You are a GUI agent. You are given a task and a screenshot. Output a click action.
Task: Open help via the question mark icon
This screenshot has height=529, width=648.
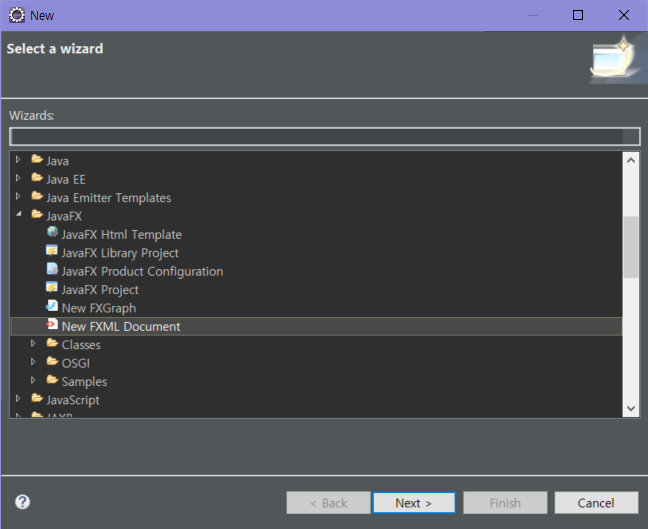[22, 502]
